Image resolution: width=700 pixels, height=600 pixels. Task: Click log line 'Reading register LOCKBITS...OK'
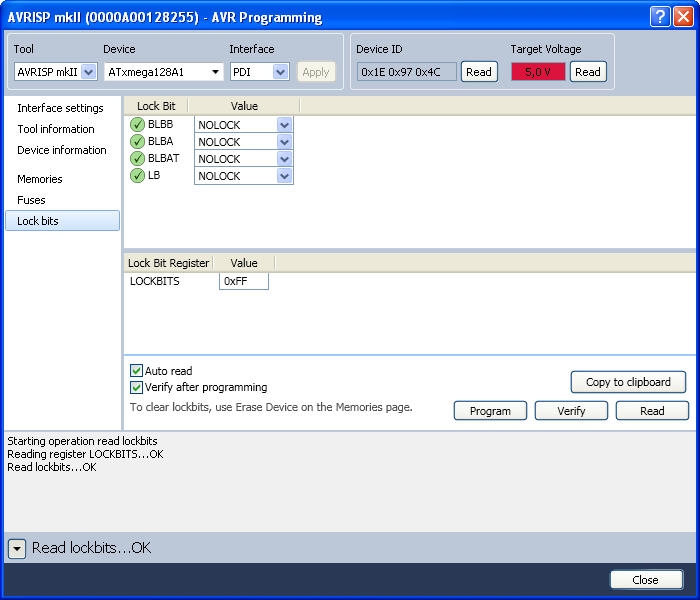(x=85, y=454)
